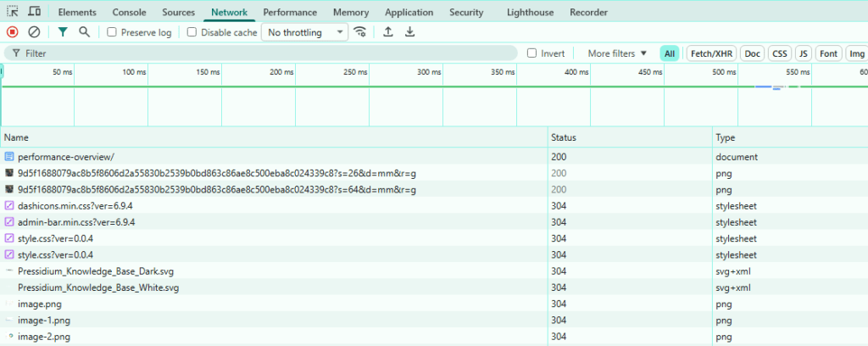Select the image-2.png request row
868x346 pixels.
434,338
